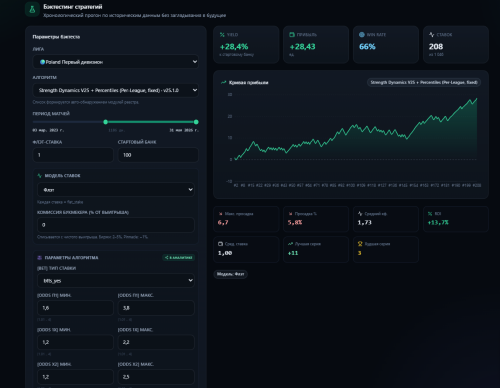Click the ODDS 1X min input showing 1,2

tap(75, 342)
